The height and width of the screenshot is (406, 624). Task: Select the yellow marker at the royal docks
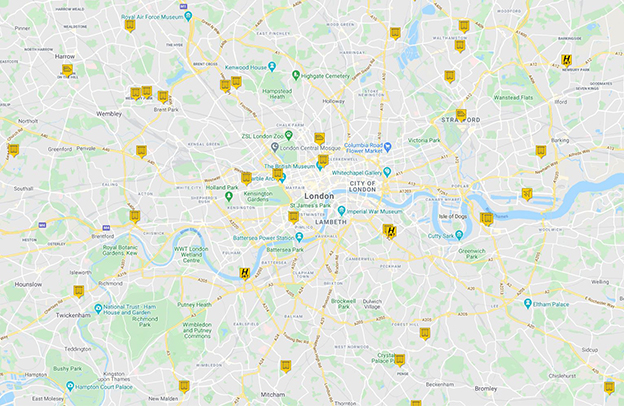click(527, 194)
